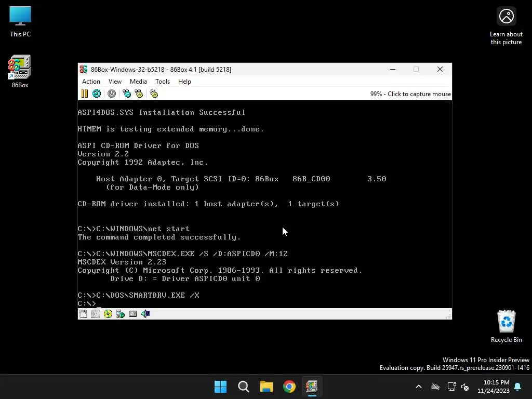Viewport: 532px width, 399px height.
Task: Click 'MSCDEX Version 2.23' text line
Action: tap(122, 262)
